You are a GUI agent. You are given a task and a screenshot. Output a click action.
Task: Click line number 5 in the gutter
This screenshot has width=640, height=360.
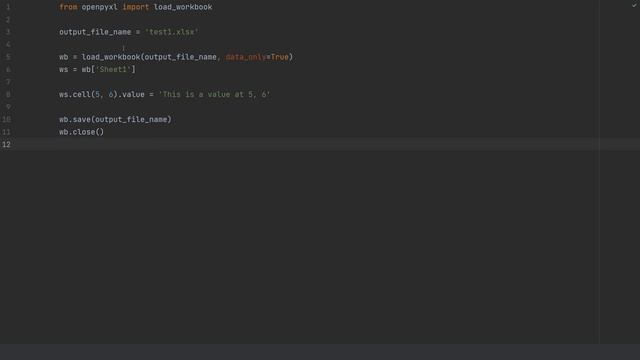click(8, 57)
